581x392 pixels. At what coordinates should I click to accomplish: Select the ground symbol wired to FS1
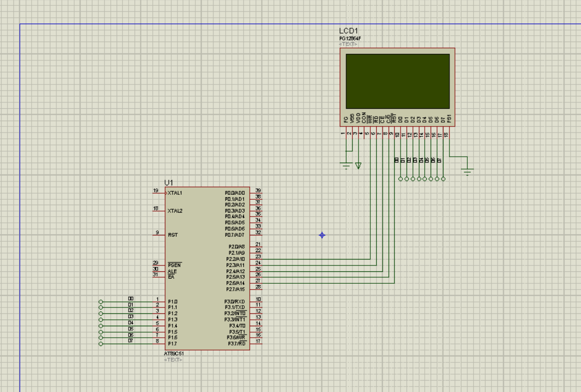coord(467,171)
